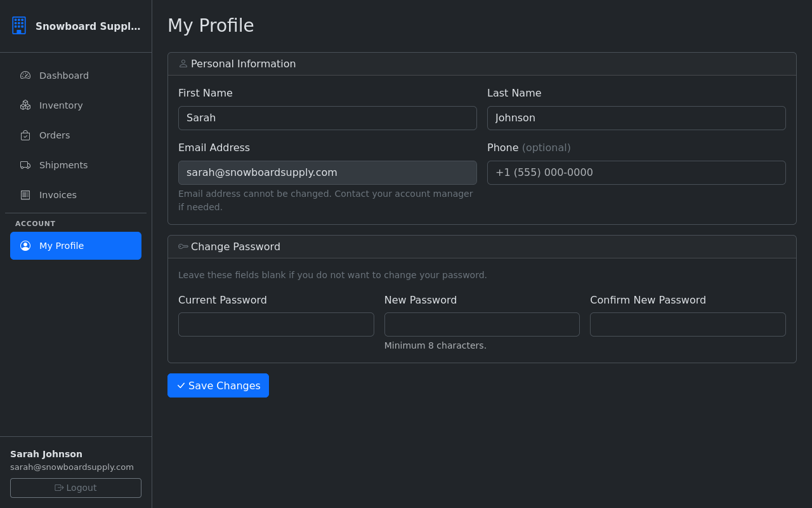This screenshot has width=812, height=508.
Task: Click the Dashboard speedometer icon
Action: point(25,75)
